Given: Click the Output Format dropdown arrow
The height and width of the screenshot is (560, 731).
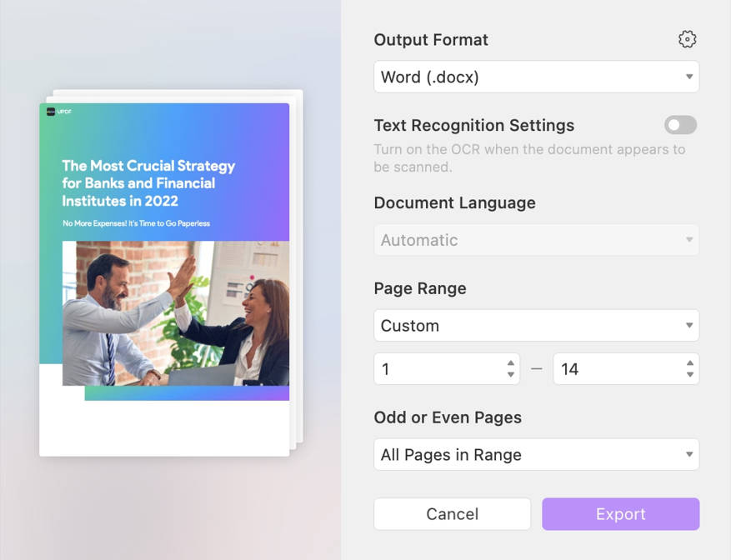Looking at the screenshot, I should 688,76.
